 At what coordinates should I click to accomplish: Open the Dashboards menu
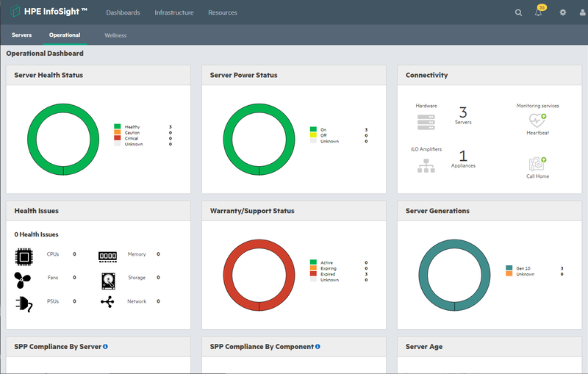[x=123, y=12]
